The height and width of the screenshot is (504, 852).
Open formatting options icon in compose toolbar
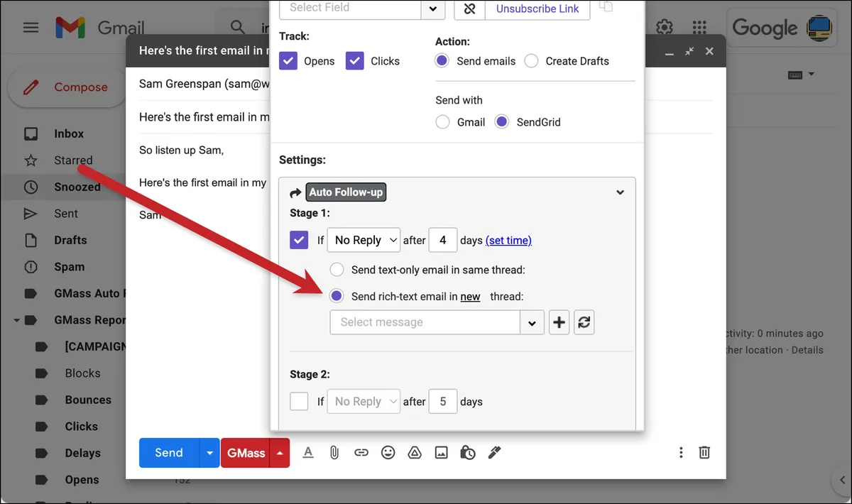[x=307, y=452]
